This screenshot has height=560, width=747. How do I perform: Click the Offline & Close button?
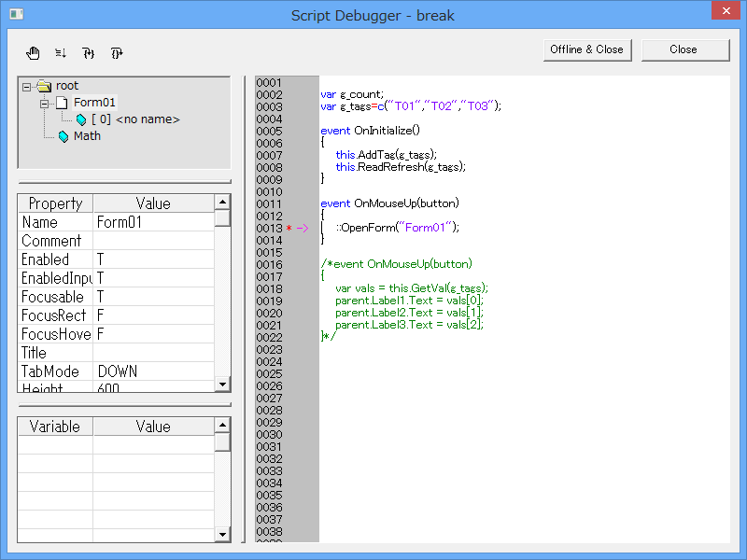click(x=587, y=49)
